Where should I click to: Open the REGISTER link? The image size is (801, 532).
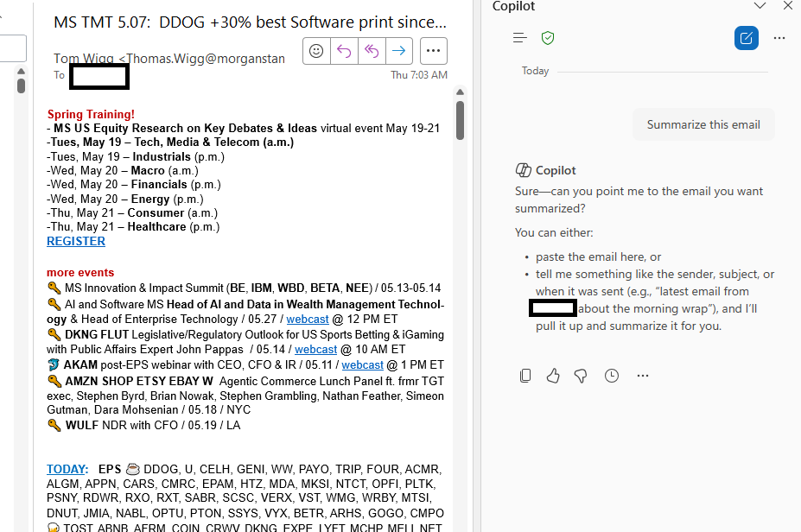[x=76, y=242]
